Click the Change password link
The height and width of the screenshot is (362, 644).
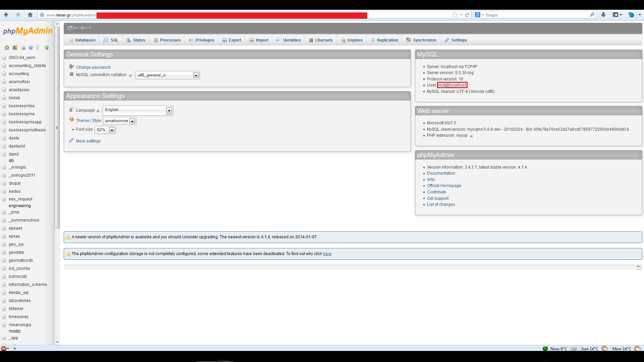click(x=93, y=67)
